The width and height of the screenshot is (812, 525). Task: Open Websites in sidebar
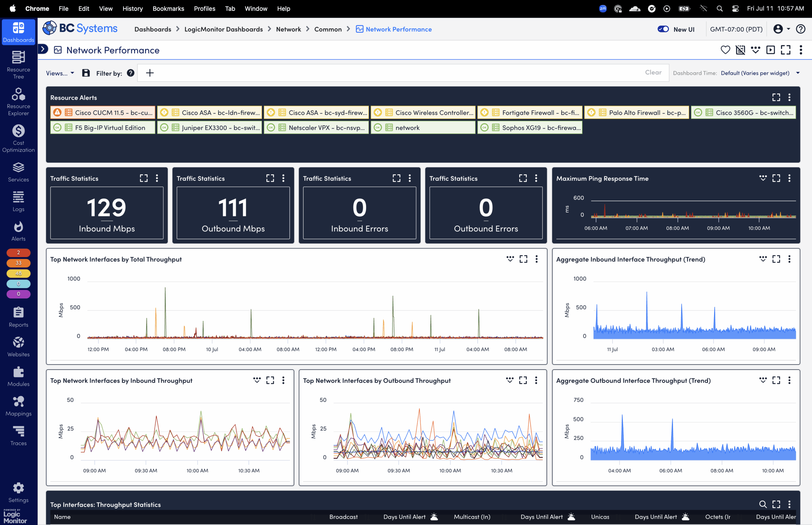(18, 347)
